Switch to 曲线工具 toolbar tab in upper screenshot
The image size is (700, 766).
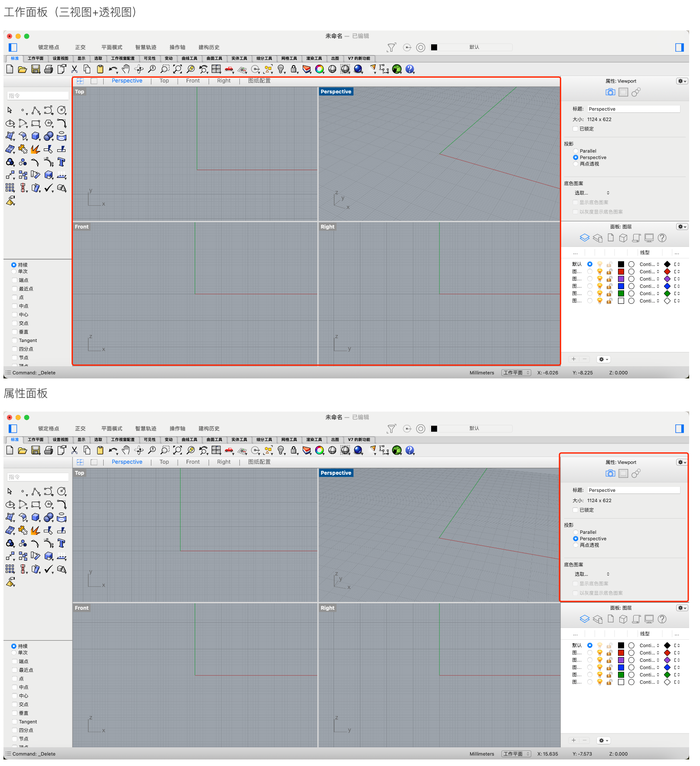click(x=189, y=59)
